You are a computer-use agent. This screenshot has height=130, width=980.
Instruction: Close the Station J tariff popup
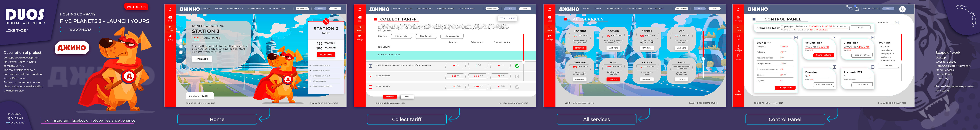tap(326, 21)
